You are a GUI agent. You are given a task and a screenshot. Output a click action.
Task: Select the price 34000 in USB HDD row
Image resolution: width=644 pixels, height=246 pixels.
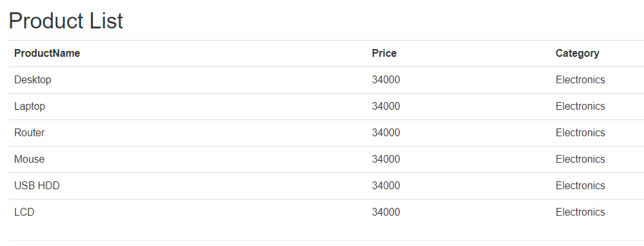click(386, 185)
